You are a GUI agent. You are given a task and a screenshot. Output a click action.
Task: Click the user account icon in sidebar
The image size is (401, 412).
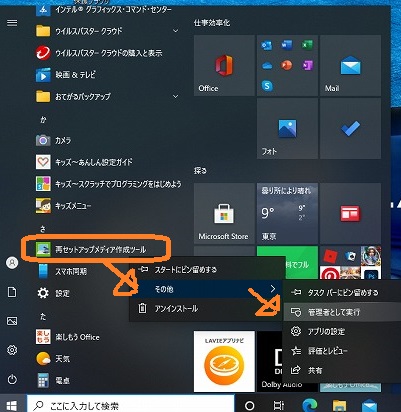pyautogui.click(x=12, y=263)
